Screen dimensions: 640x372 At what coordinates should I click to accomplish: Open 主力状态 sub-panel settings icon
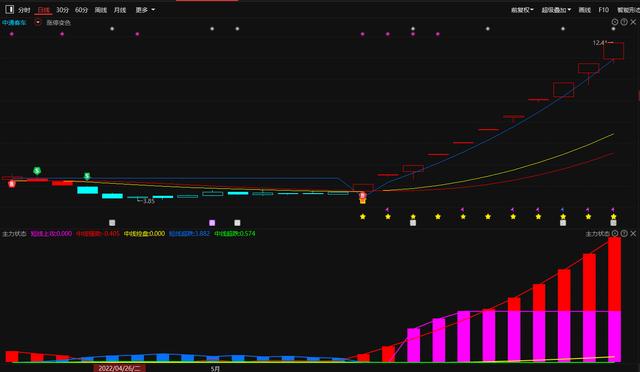coord(615,233)
